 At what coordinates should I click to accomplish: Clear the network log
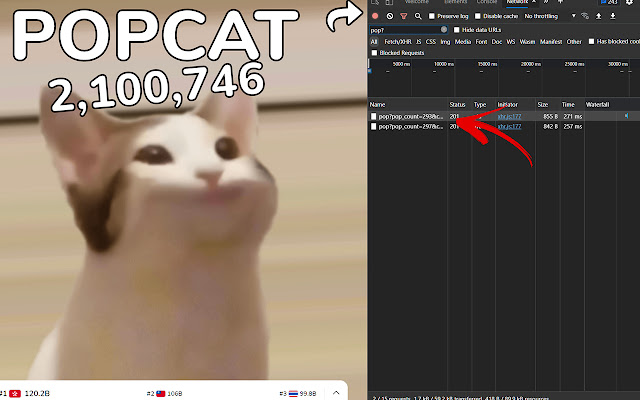tap(390, 16)
